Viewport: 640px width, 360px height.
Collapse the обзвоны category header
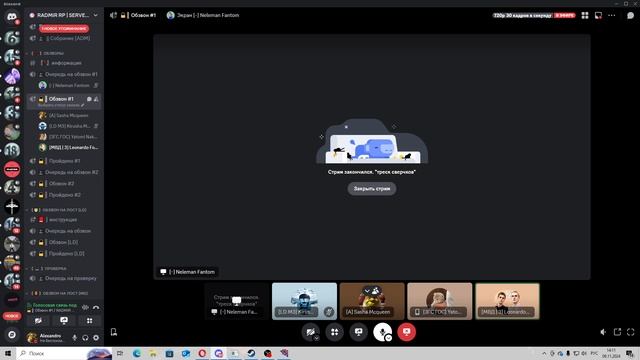[x=47, y=53]
